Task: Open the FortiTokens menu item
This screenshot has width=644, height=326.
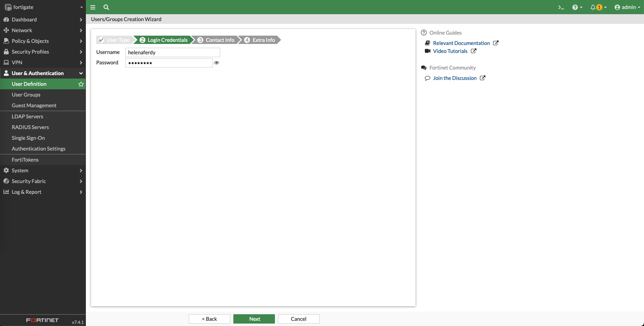Action: click(25, 160)
